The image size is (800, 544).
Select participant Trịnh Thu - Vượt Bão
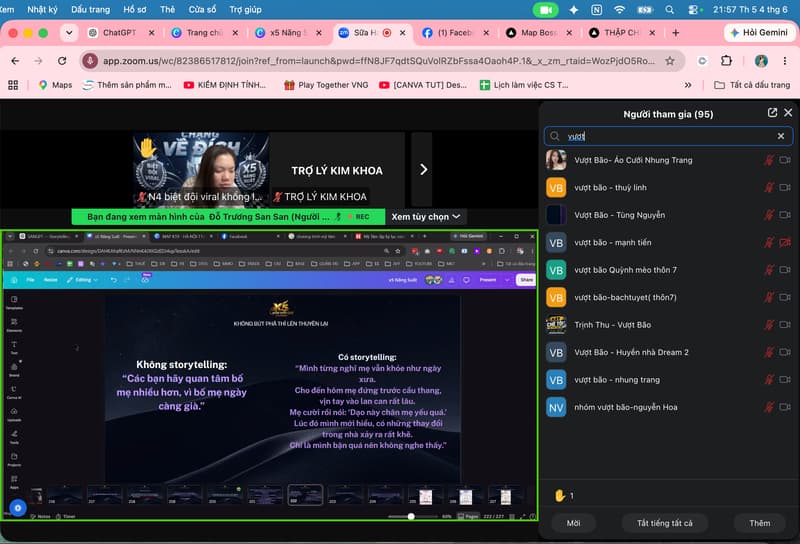tap(668, 325)
